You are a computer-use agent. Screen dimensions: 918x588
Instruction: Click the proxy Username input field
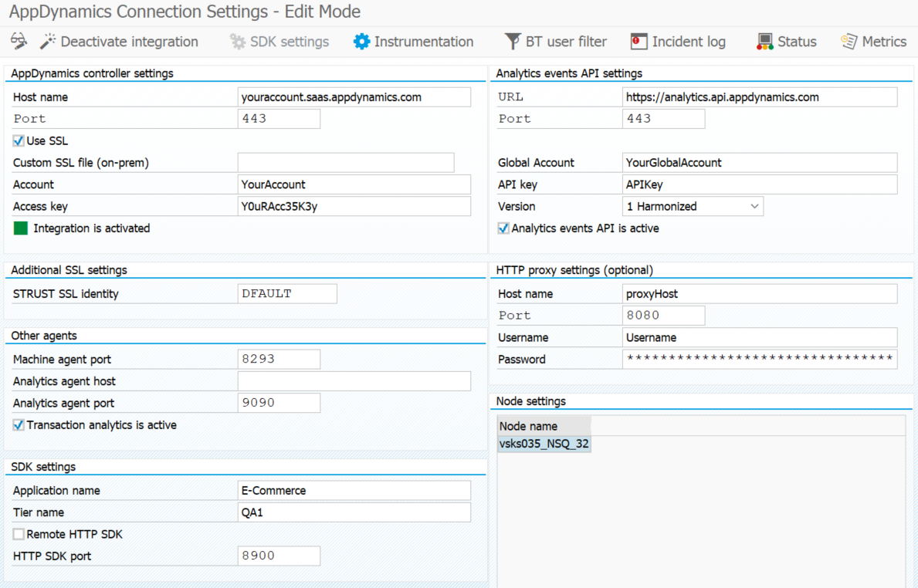(x=760, y=337)
